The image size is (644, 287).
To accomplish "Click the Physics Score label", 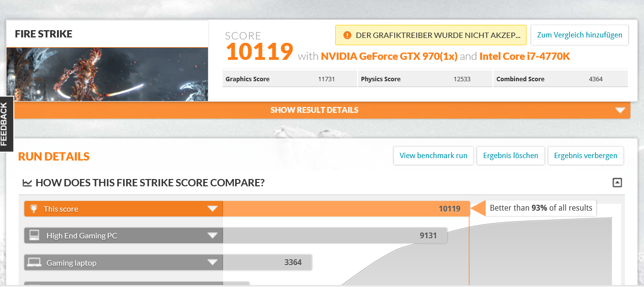I will (x=380, y=79).
